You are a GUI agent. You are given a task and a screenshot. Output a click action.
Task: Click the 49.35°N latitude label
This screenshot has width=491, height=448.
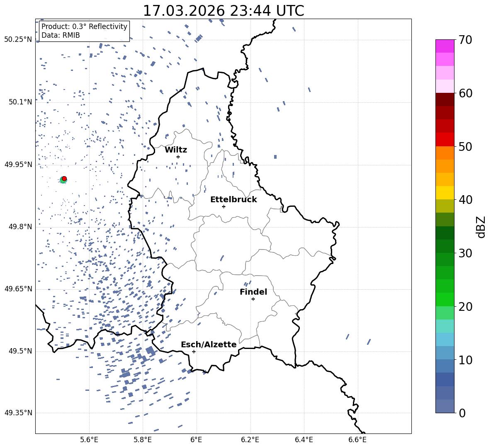(18, 413)
